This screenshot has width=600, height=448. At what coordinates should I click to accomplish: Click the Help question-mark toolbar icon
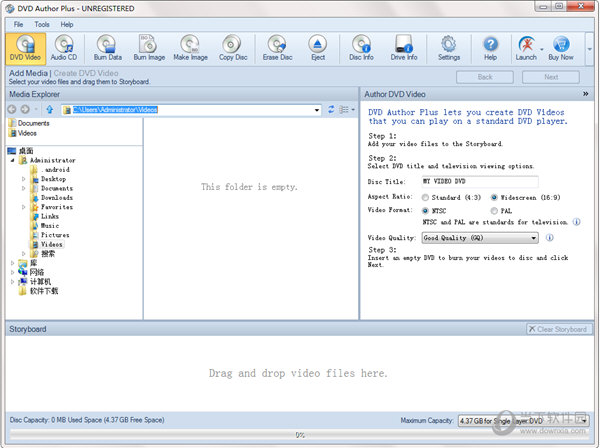tap(490, 48)
